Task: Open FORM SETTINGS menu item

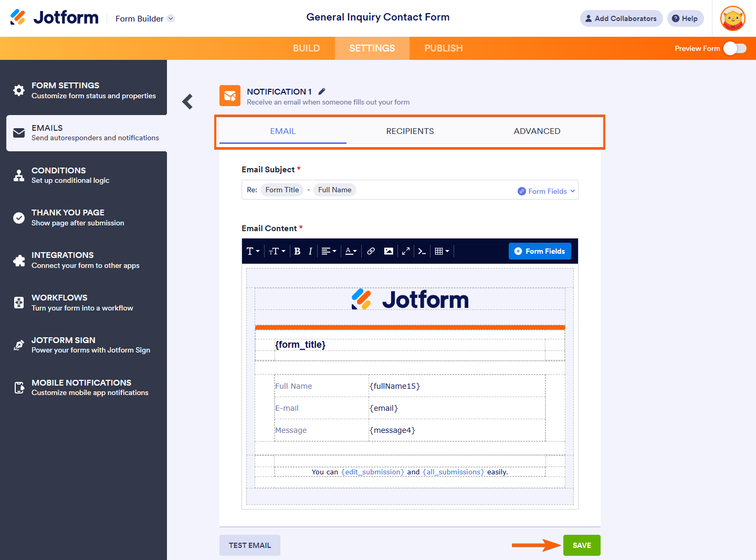Action: [x=83, y=90]
